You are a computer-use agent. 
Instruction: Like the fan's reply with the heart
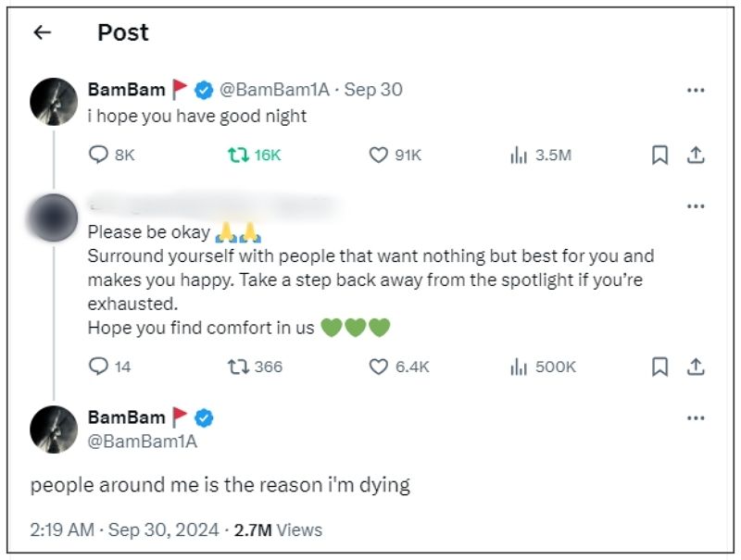(376, 367)
